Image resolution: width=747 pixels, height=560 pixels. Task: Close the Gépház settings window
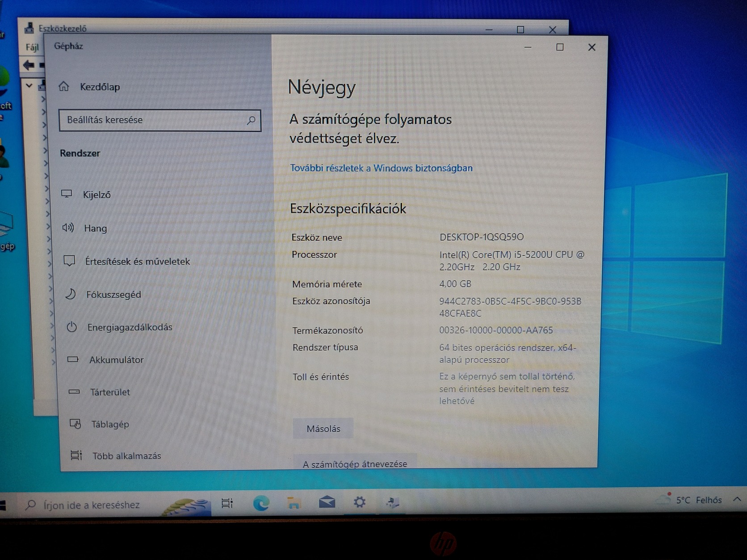coord(592,47)
